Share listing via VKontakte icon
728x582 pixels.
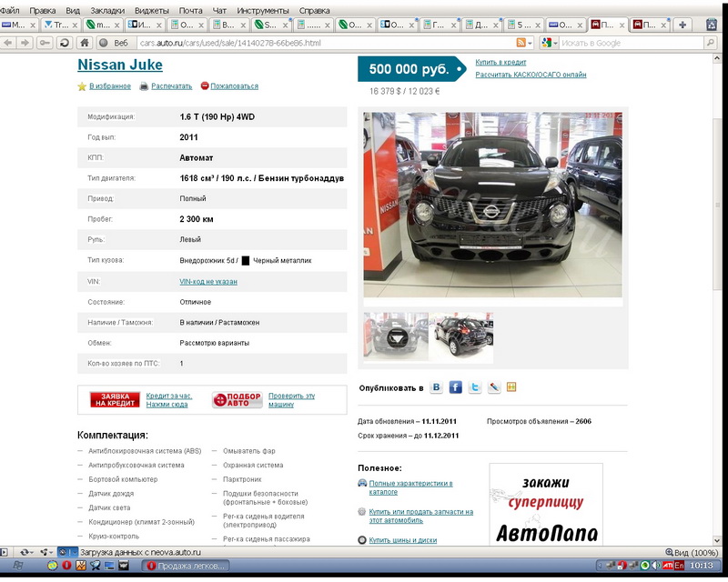[x=437, y=387]
